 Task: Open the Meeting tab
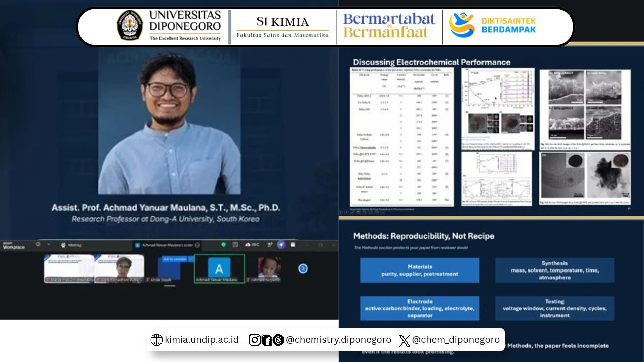pos(71,245)
